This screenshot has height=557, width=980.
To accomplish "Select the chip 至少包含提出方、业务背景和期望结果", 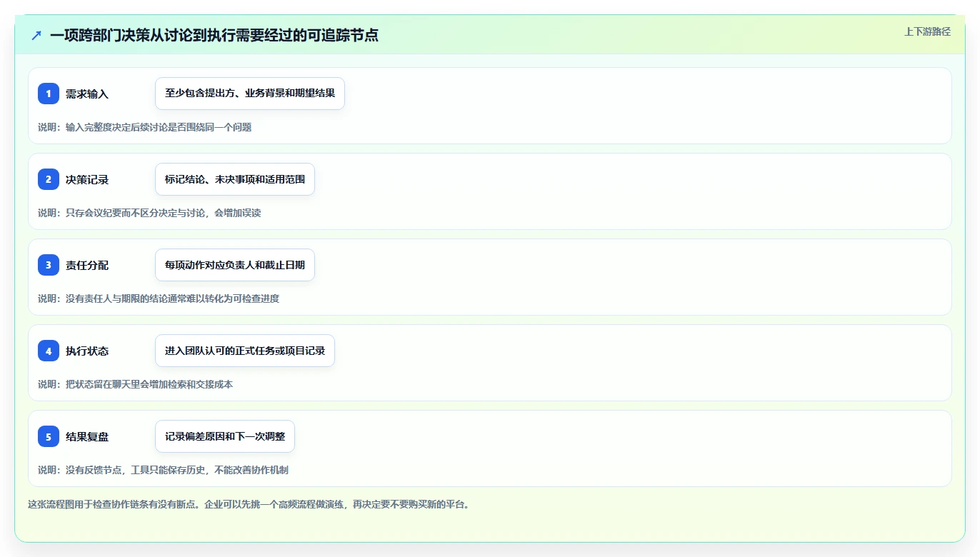I will click(250, 94).
